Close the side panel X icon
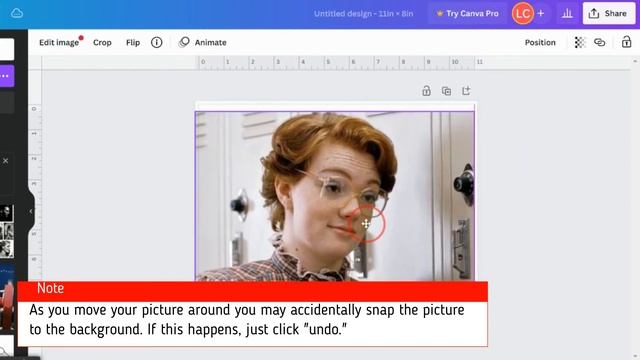 point(5,161)
